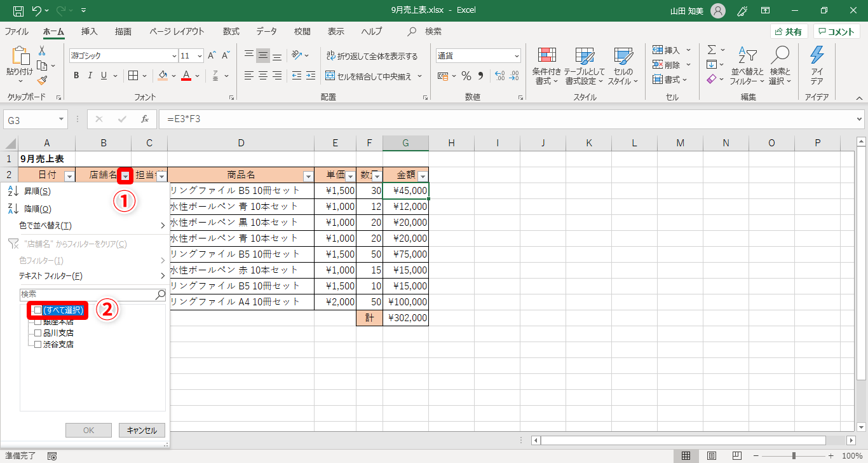The image size is (868, 463).
Task: Increase font size with the larger A icon
Action: coord(212,55)
